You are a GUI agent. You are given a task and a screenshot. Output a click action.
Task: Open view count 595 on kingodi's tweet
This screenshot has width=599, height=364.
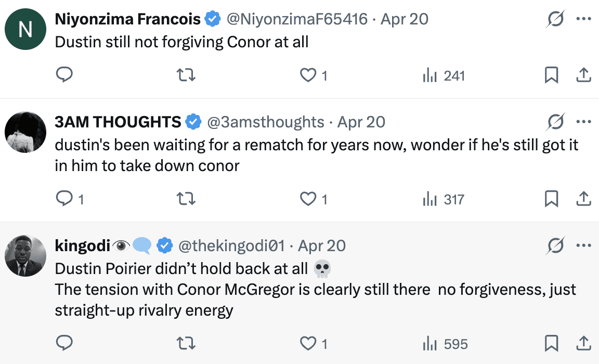tap(445, 344)
